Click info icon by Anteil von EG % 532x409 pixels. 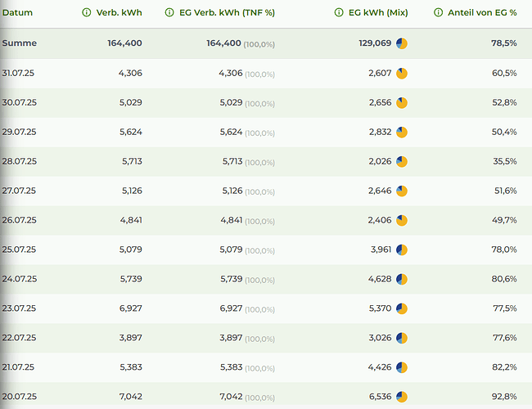tap(439, 13)
